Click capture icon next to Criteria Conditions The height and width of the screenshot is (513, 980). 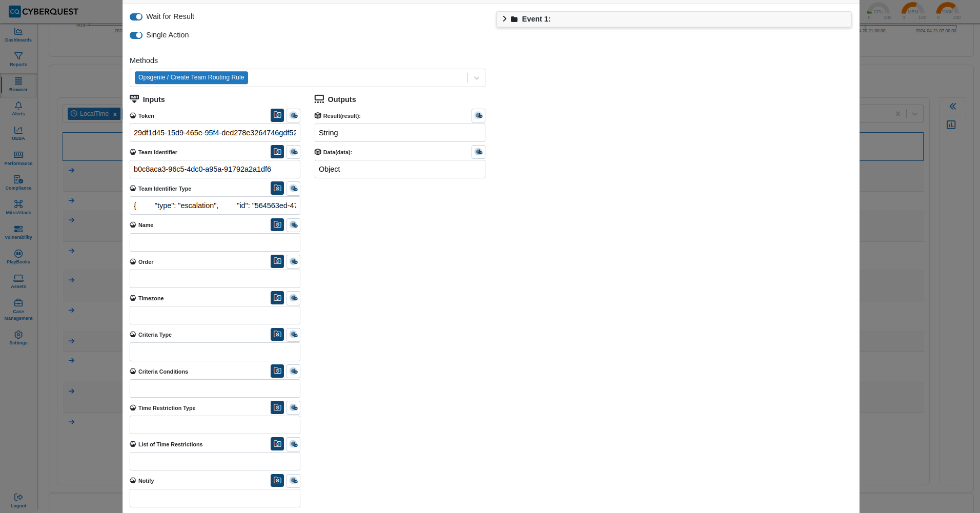pyautogui.click(x=277, y=371)
